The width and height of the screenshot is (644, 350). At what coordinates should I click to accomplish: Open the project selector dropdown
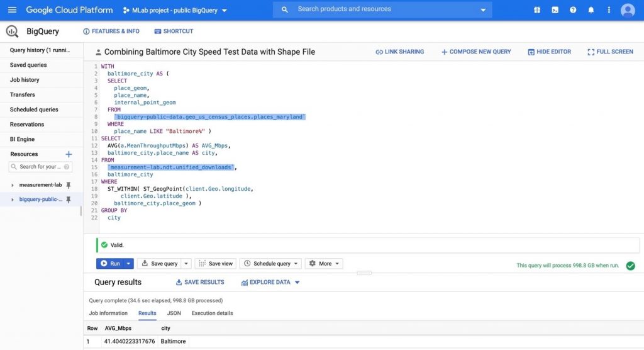(175, 10)
